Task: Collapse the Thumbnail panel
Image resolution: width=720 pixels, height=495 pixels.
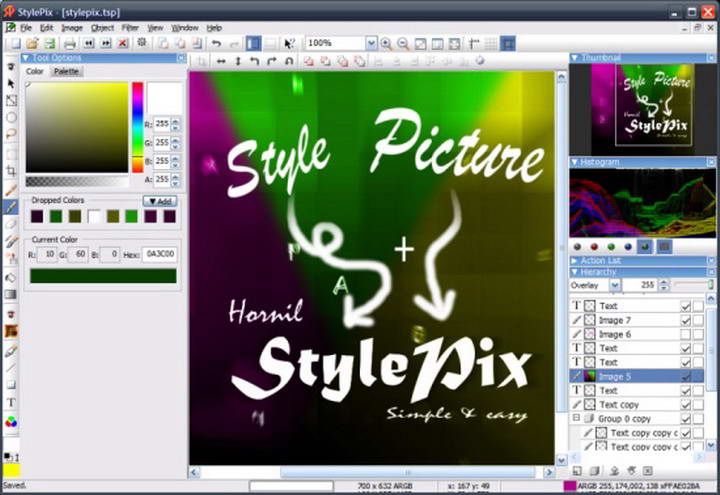Action: tap(574, 58)
